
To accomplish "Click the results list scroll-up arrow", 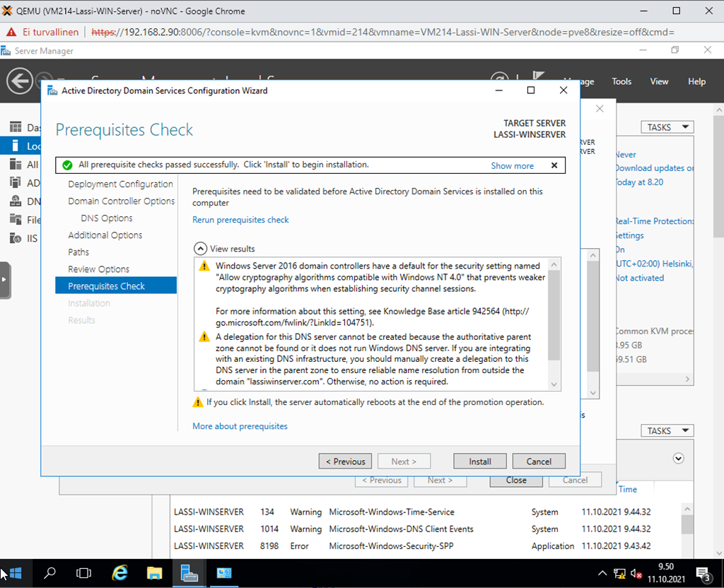I will click(x=554, y=264).
